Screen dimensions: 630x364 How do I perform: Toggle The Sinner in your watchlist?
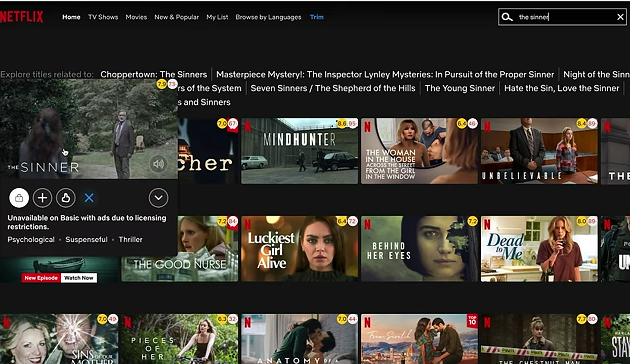click(43, 198)
